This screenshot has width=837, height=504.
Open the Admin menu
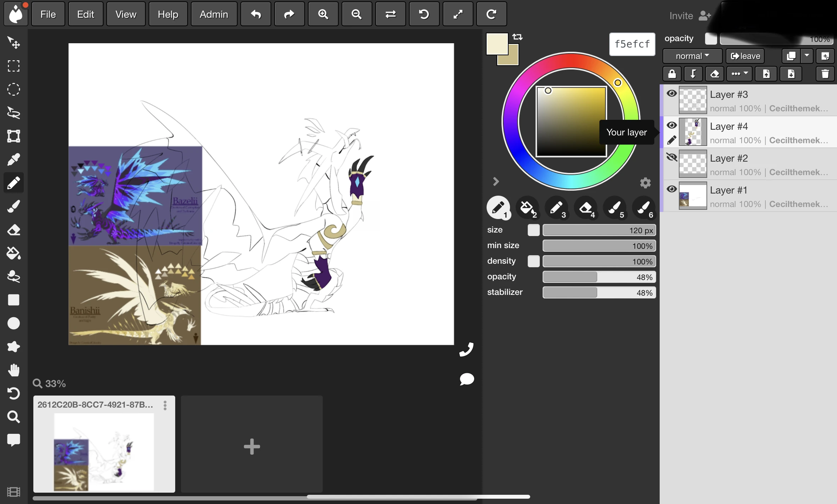213,14
